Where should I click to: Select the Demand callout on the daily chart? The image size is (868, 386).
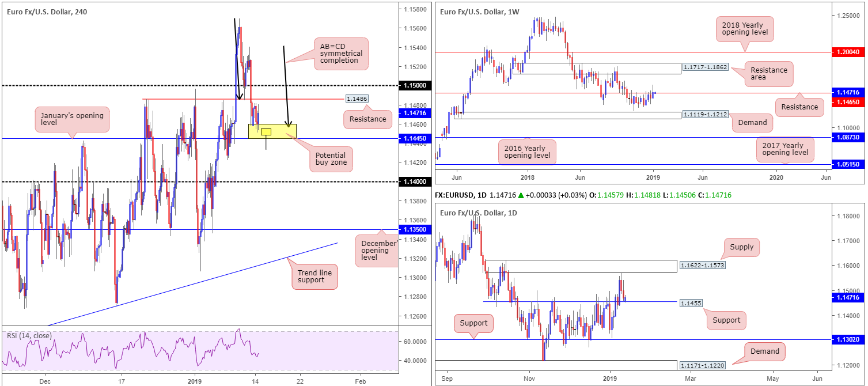764,351
